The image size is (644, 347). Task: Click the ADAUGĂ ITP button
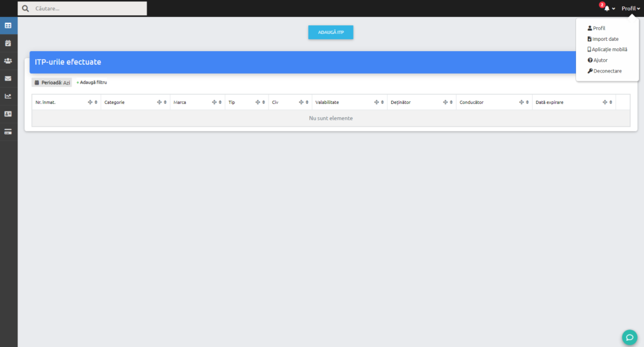(x=331, y=32)
